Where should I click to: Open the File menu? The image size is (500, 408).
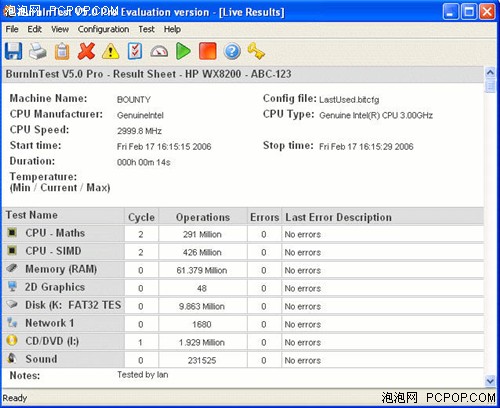click(12, 29)
